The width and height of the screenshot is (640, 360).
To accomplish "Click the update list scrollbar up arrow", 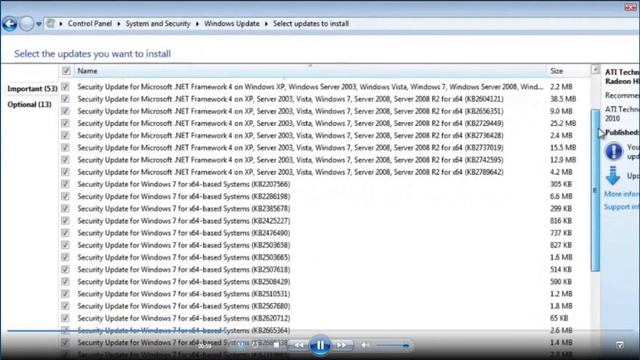I will (595, 70).
